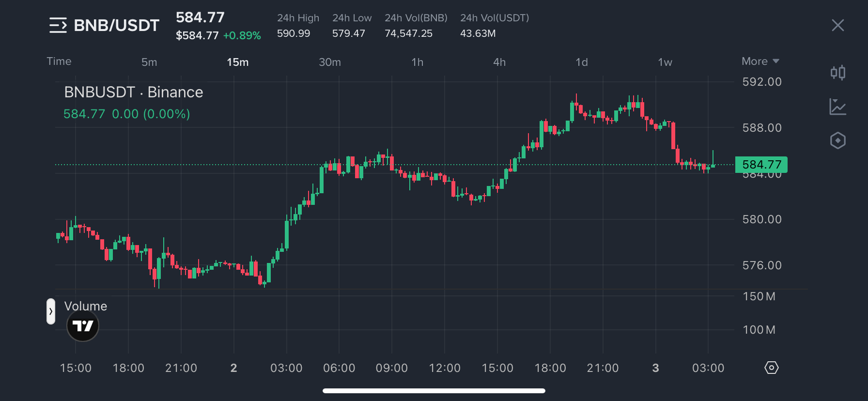Click the 580.00 price axis label
This screenshot has width=868, height=401.
(x=762, y=219)
